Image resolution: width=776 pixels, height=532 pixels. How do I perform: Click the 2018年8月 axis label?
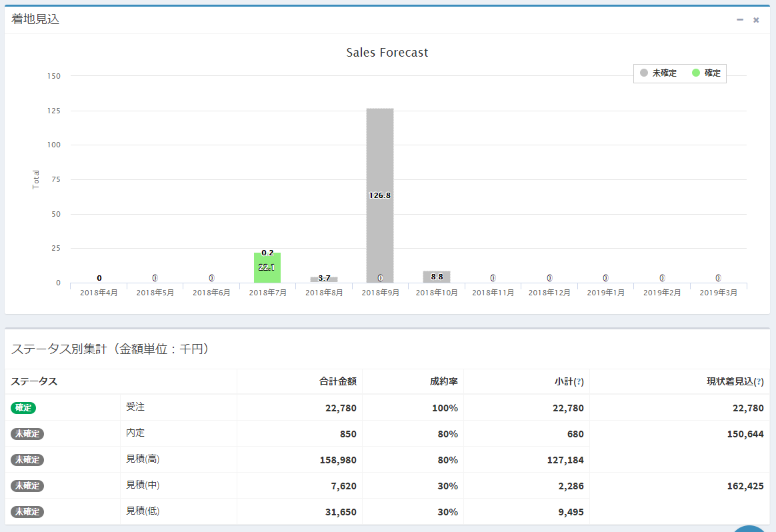tap(324, 293)
